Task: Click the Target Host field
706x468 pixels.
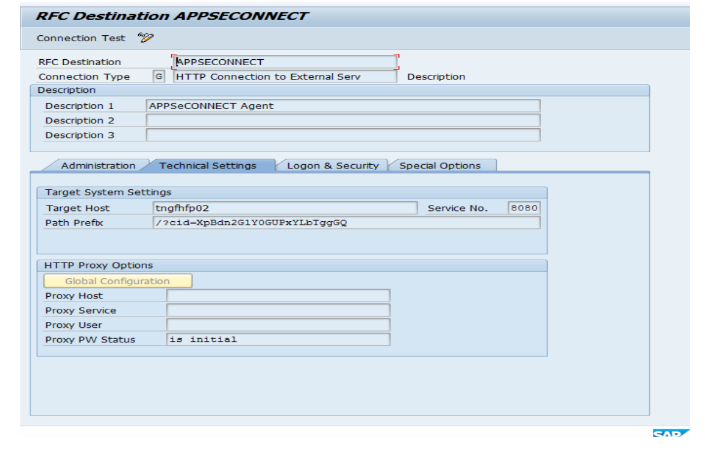Action: (x=283, y=208)
